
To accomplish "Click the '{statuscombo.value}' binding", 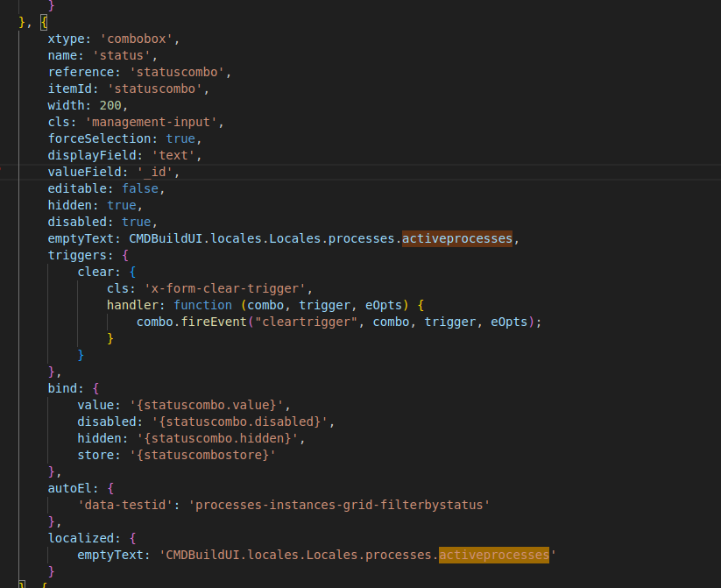I will tap(207, 405).
